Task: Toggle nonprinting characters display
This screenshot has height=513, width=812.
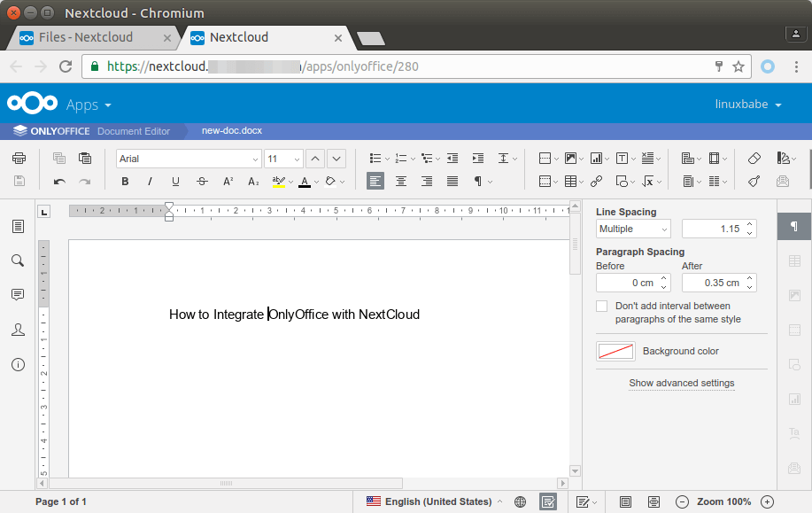Action: (480, 182)
